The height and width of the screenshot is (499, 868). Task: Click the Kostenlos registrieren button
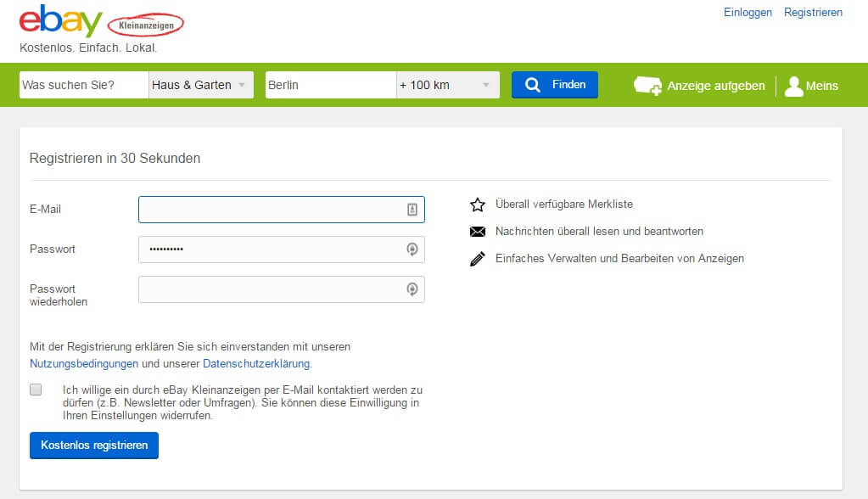tap(94, 446)
